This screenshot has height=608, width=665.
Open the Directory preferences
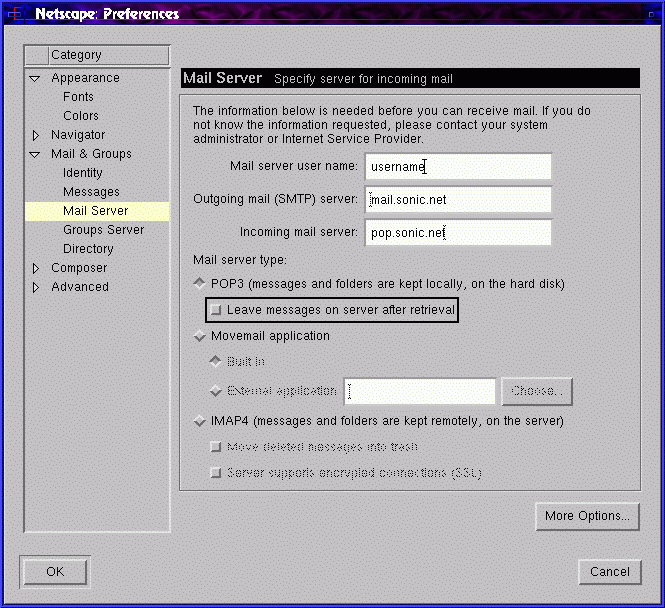88,249
